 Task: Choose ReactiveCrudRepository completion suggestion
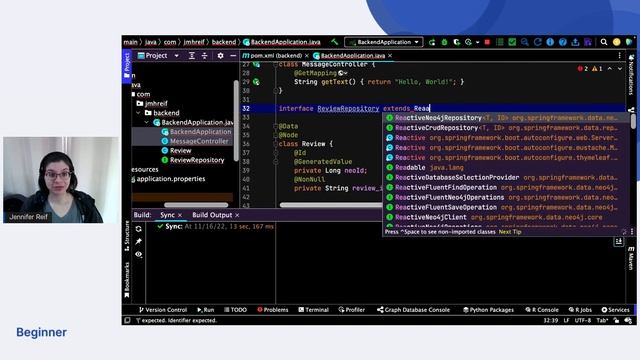(506, 128)
